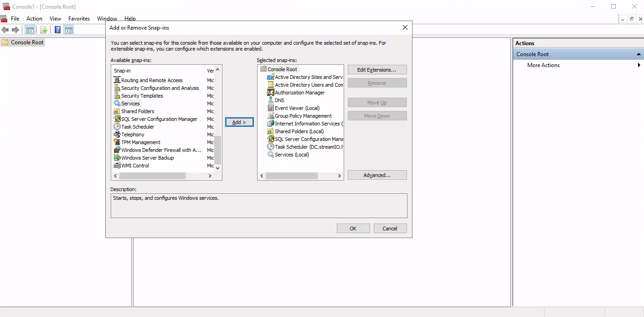644x317 pixels.
Task: Click More Actions in the Actions pane
Action: (x=543, y=65)
